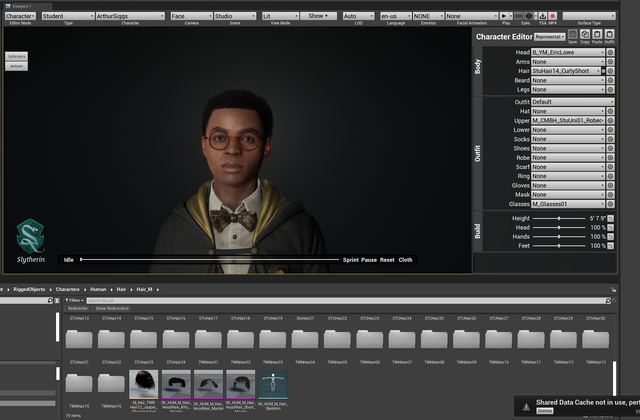Click Idle label in animation bar

tap(69, 260)
